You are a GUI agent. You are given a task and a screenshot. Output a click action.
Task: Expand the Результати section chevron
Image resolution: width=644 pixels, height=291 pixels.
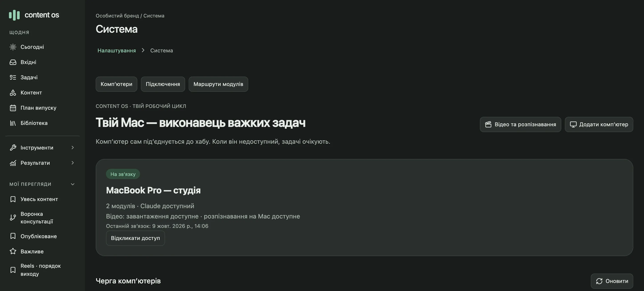pos(72,163)
